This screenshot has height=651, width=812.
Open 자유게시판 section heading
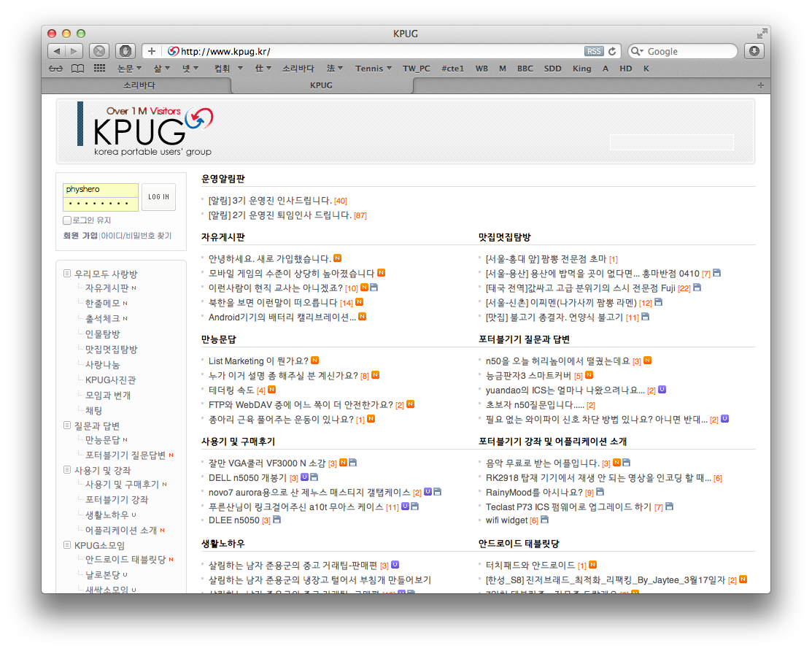[x=223, y=236]
